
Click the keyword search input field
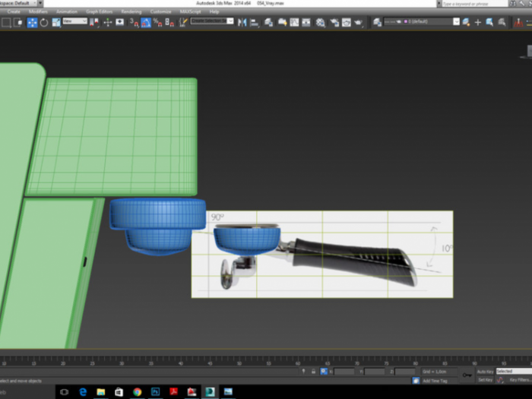click(475, 4)
